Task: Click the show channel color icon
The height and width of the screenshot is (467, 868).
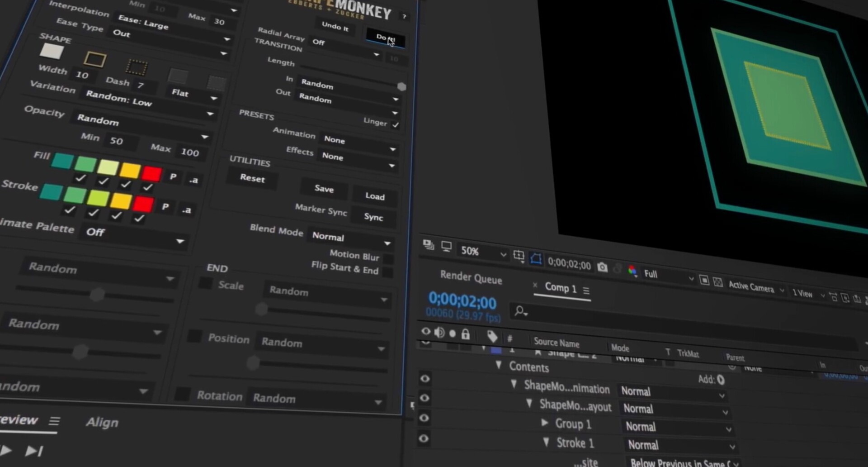Action: (632, 271)
